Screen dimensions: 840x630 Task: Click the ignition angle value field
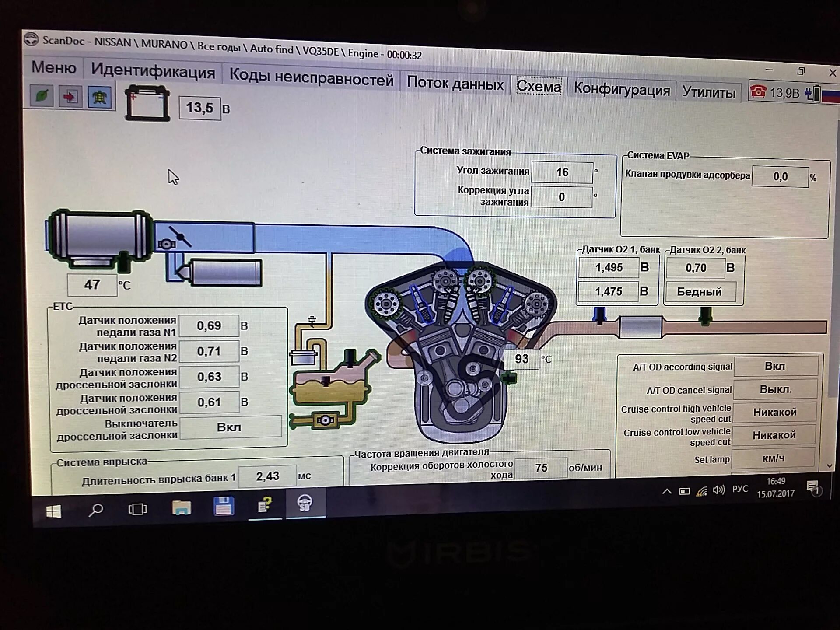pos(562,172)
